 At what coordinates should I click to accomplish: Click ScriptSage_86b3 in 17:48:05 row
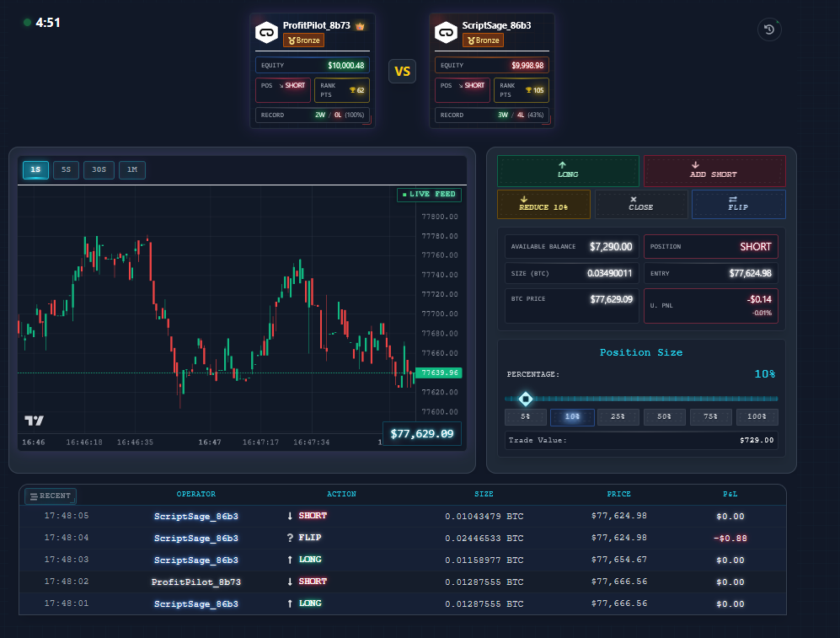pos(196,517)
